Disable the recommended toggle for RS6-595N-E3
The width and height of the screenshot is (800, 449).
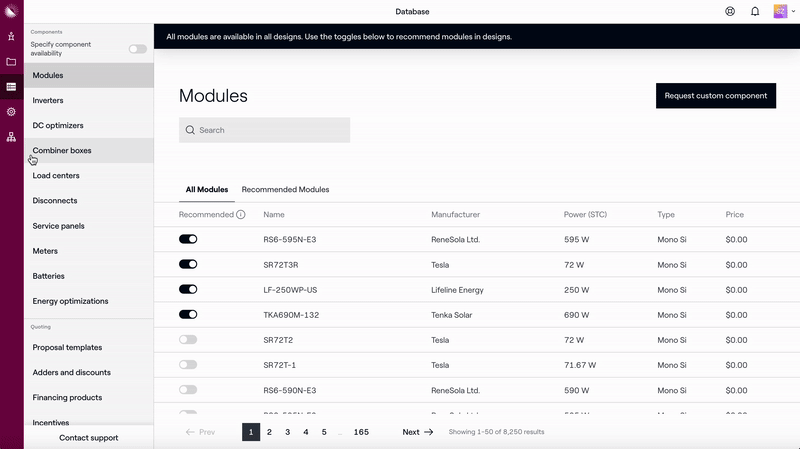[x=188, y=239]
